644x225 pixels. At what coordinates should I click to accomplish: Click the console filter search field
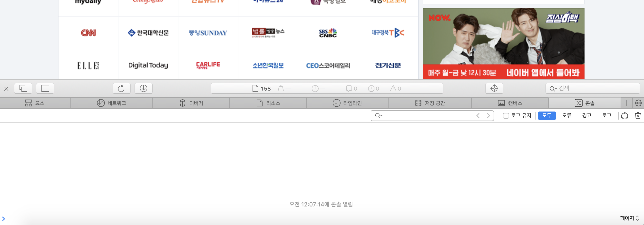[422, 116]
